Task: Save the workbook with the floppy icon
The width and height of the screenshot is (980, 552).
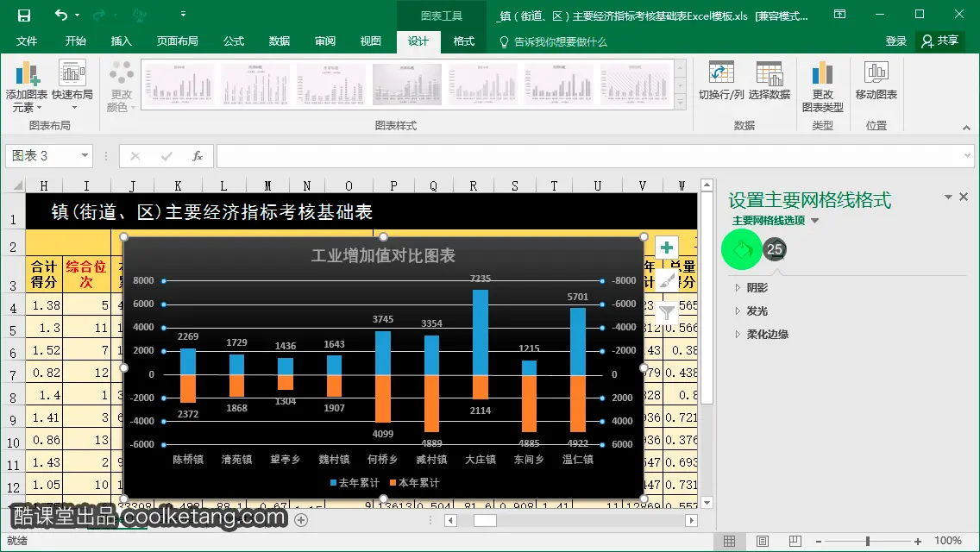Action: 24,15
